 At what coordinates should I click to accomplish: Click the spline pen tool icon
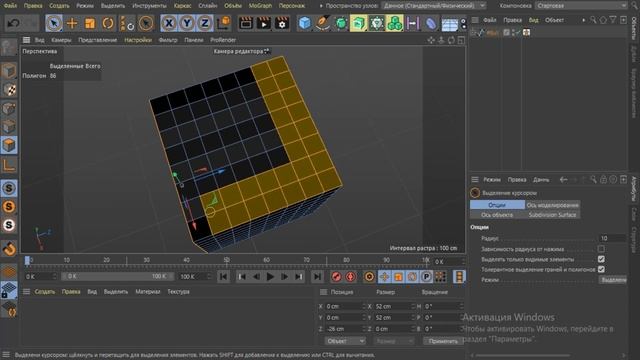point(322,23)
